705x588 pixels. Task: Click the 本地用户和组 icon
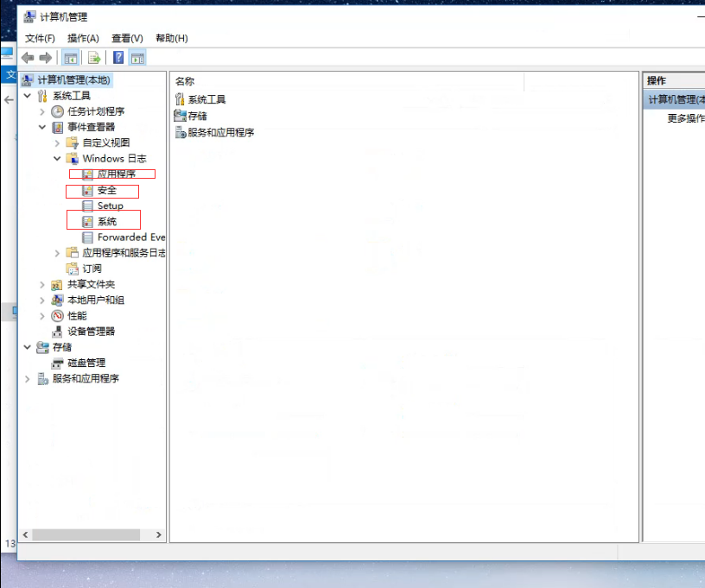coord(57,300)
